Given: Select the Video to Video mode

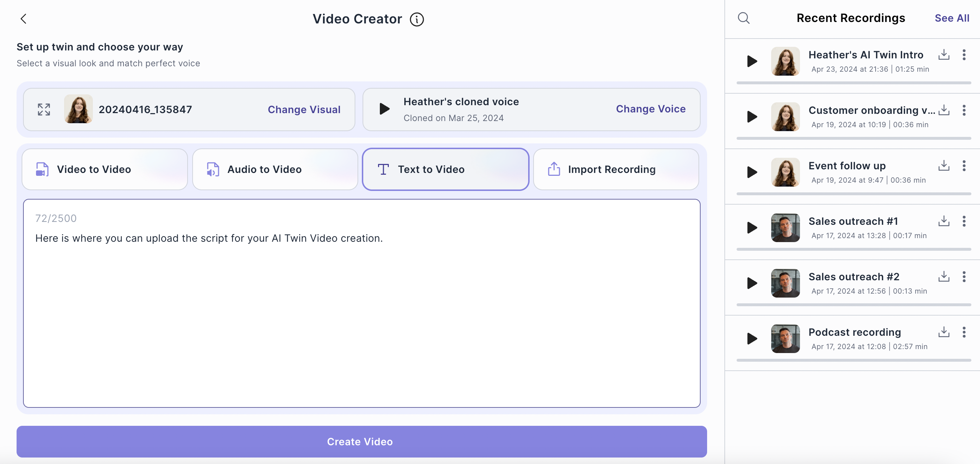Looking at the screenshot, I should (x=105, y=169).
